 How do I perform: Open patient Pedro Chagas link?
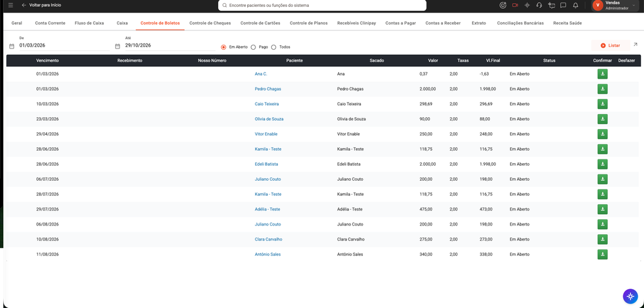pos(268,89)
